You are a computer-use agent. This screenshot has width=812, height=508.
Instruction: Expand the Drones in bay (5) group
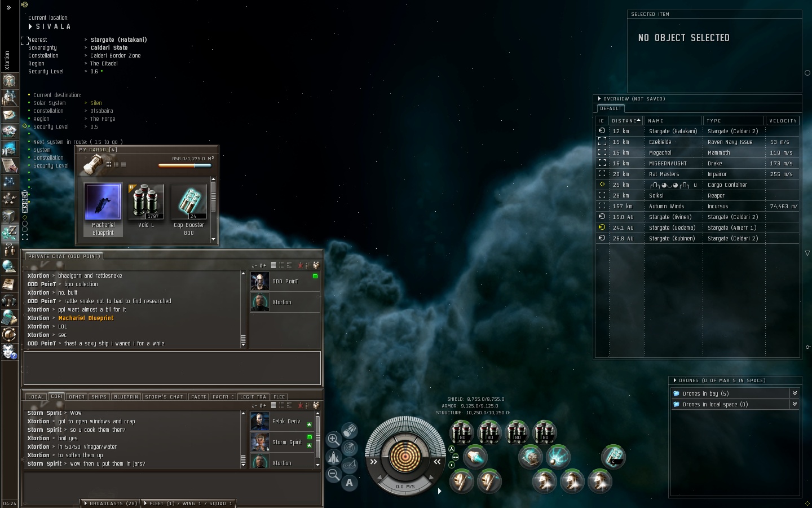pyautogui.click(x=795, y=393)
